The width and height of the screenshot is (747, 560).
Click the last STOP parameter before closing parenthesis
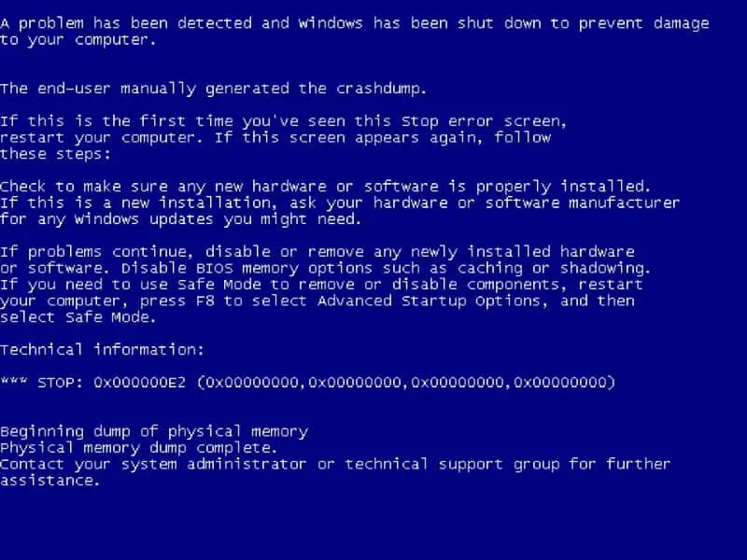(559, 383)
